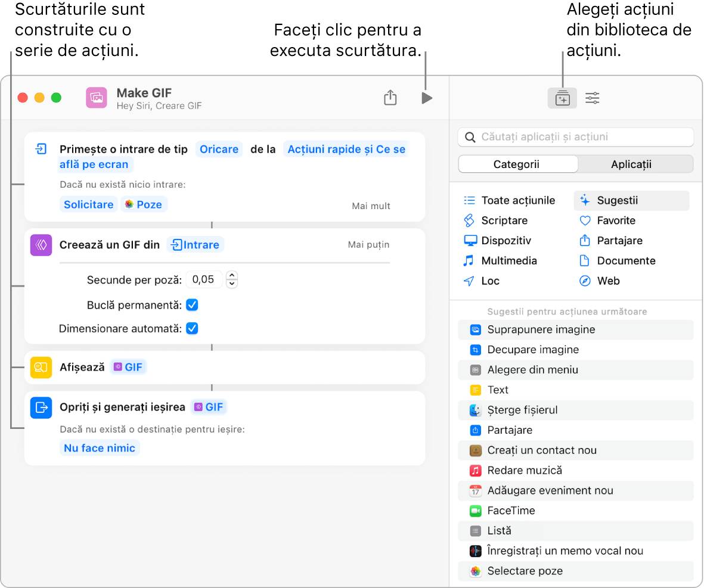Open the Web actions category
This screenshot has width=704, height=588.
(x=608, y=281)
